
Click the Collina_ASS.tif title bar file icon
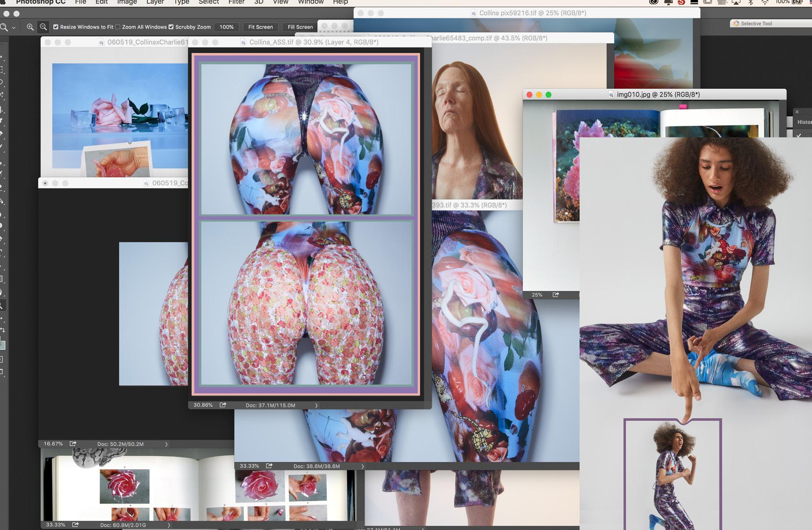243,42
